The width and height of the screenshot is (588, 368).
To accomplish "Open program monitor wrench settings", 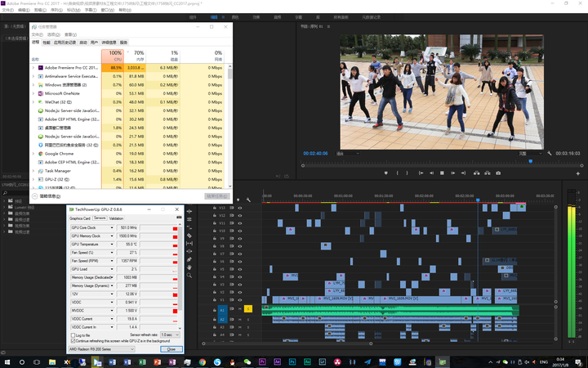I will coord(550,153).
